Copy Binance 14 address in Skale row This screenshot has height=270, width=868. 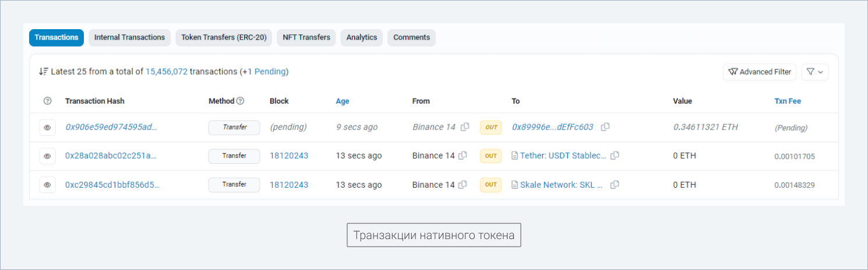tap(463, 185)
